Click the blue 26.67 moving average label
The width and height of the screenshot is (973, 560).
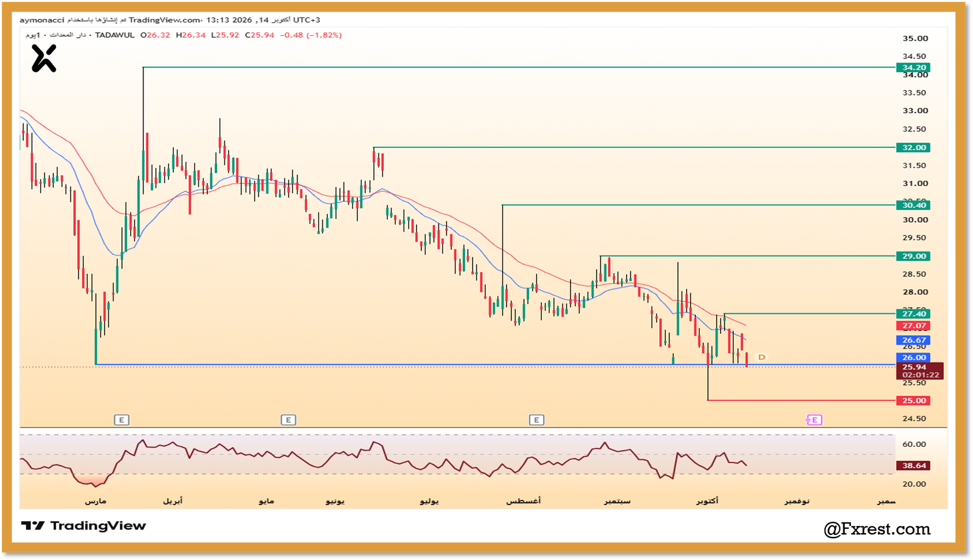click(913, 340)
